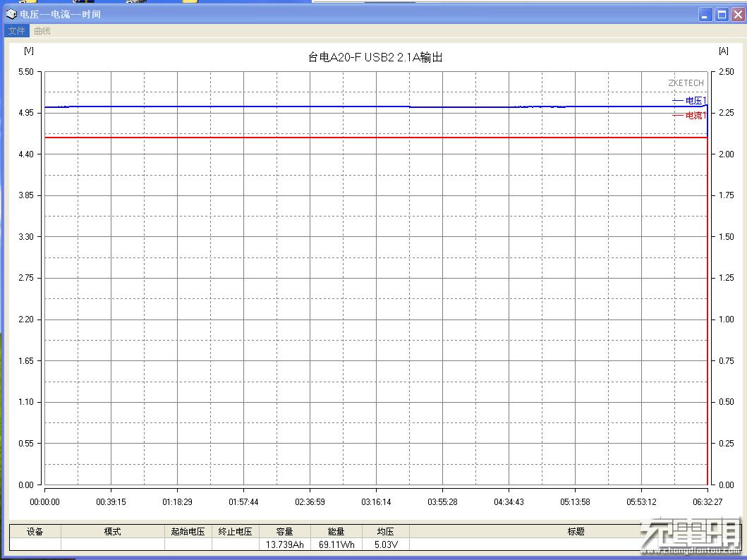Select the 容量 value 13.739Ah
The height and width of the screenshot is (560, 747).
[285, 544]
